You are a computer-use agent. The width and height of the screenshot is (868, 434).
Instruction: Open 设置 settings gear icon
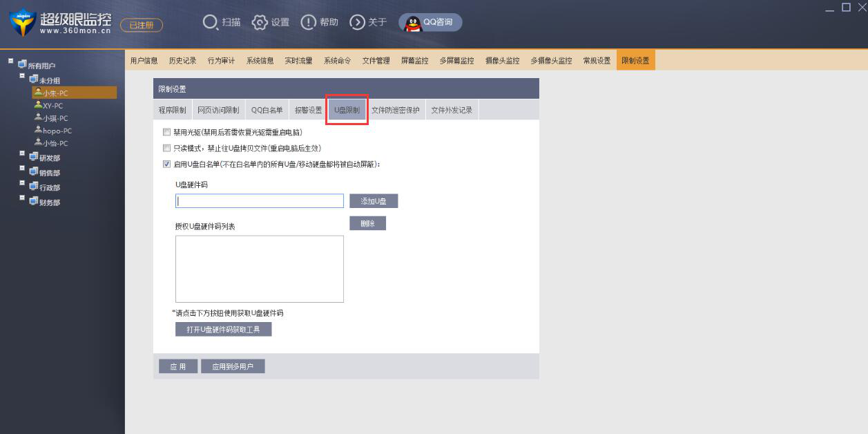coord(260,22)
